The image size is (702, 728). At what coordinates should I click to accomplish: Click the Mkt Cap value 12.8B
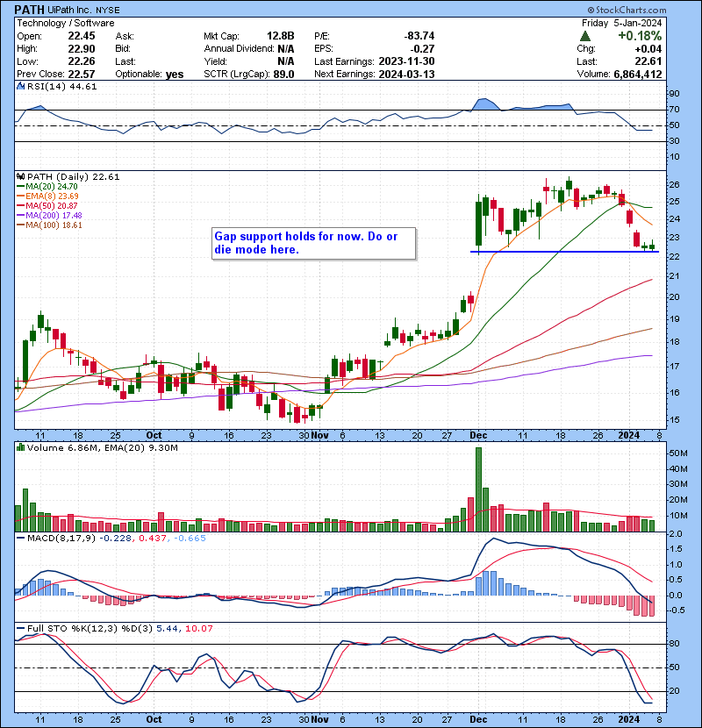click(x=280, y=36)
